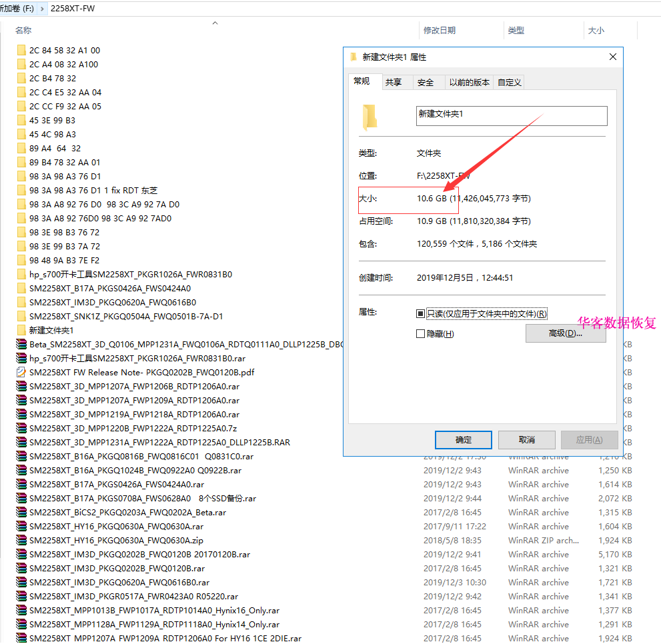The height and width of the screenshot is (644, 661).
Task: Select WinRAR icon for hp_s700开卡工具 rar file
Action: coord(21,358)
